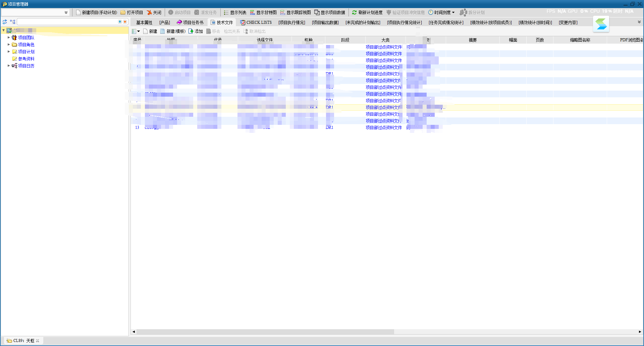Click the tree refresh arrows icon
Screen dimensions: 644x346
5,22
